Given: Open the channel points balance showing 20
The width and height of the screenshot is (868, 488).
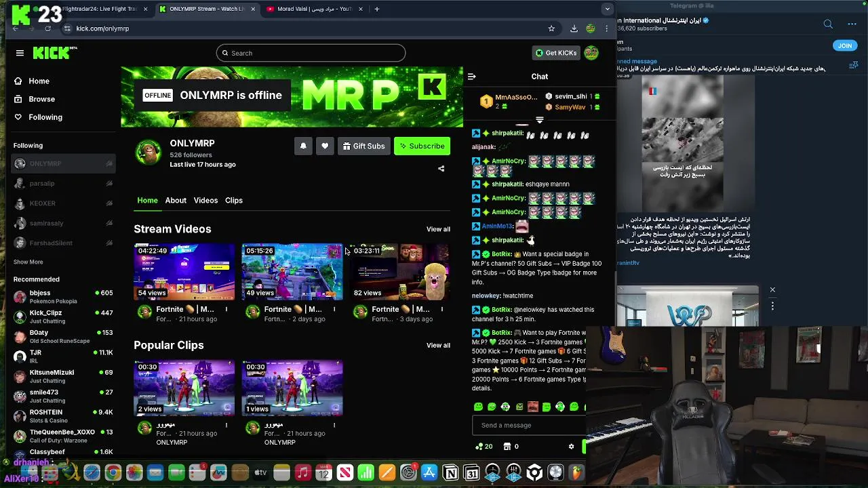Looking at the screenshot, I should pyautogui.click(x=484, y=447).
